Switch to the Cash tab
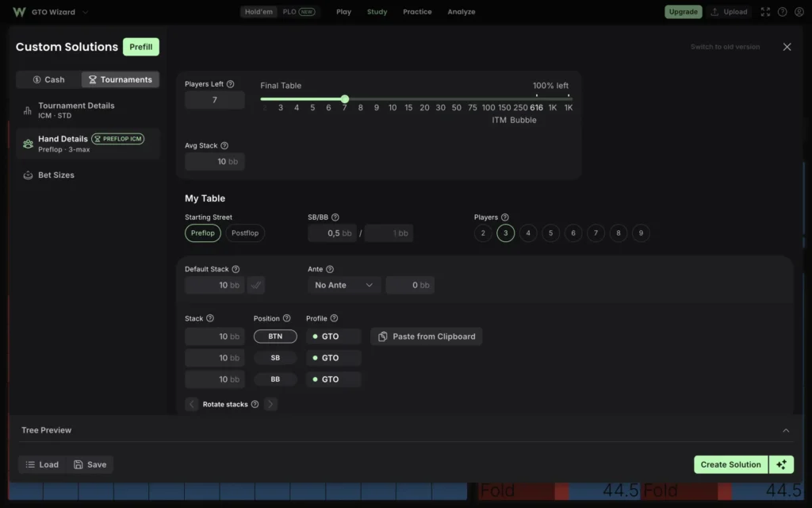 (48, 79)
